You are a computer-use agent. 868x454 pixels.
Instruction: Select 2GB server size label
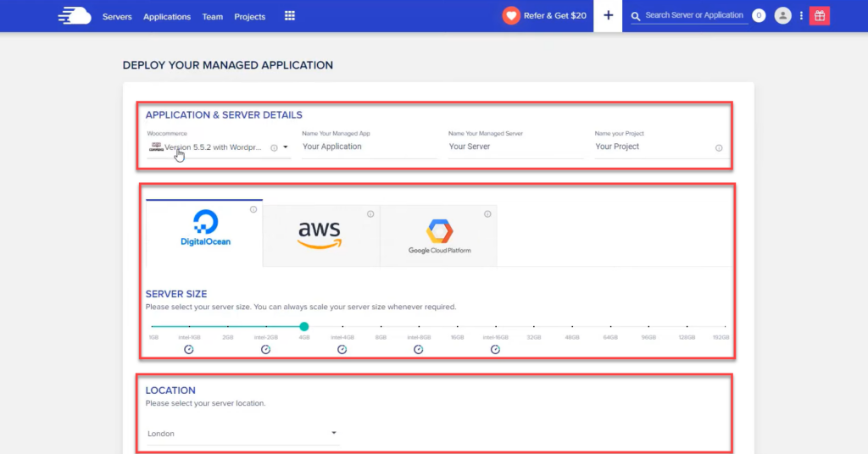[227, 337]
